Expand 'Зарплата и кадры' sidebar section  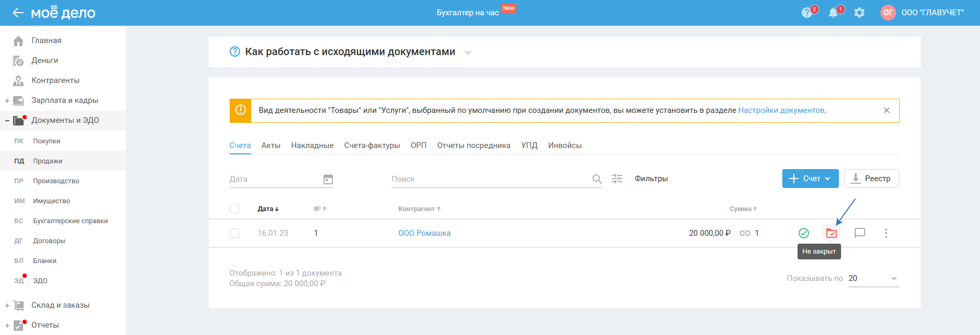(x=7, y=100)
